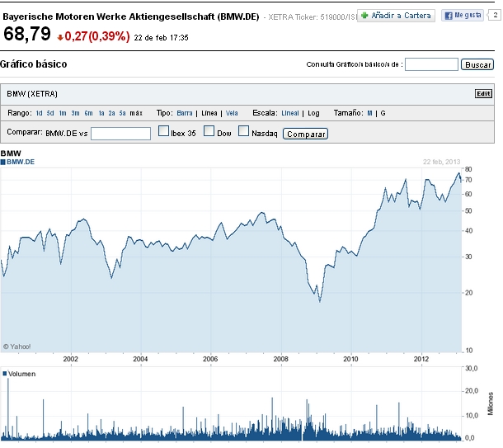Tick the Dow comparison checkbox
The width and height of the screenshot is (503, 448).
tap(209, 131)
